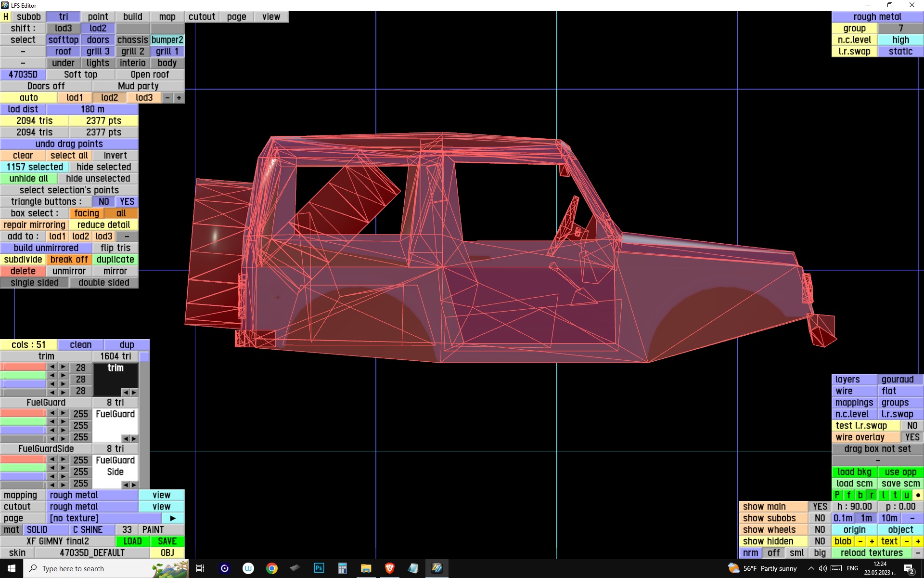This screenshot has height=578, width=924.
Task: Click the P view button in green row
Action: (x=837, y=495)
